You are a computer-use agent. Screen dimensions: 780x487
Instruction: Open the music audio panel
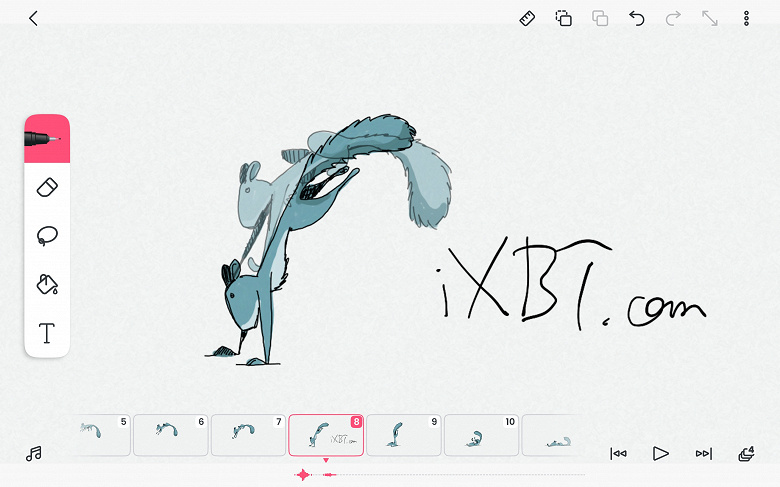pos(34,454)
